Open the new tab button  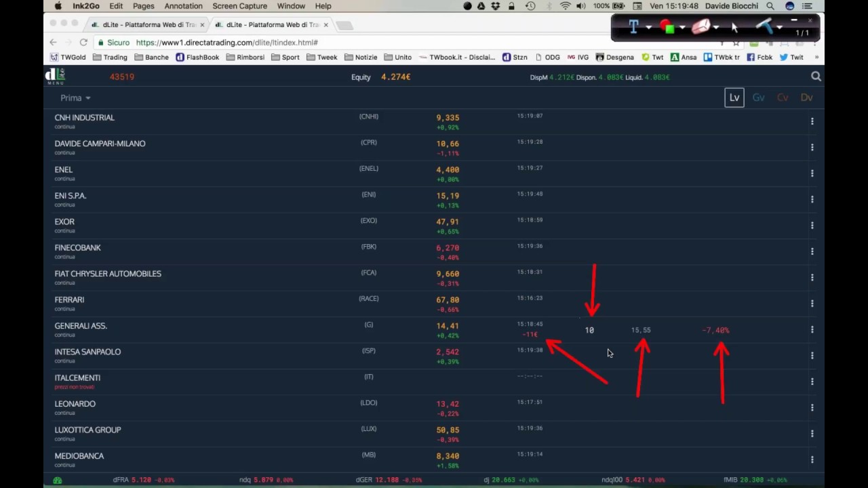[x=344, y=25]
